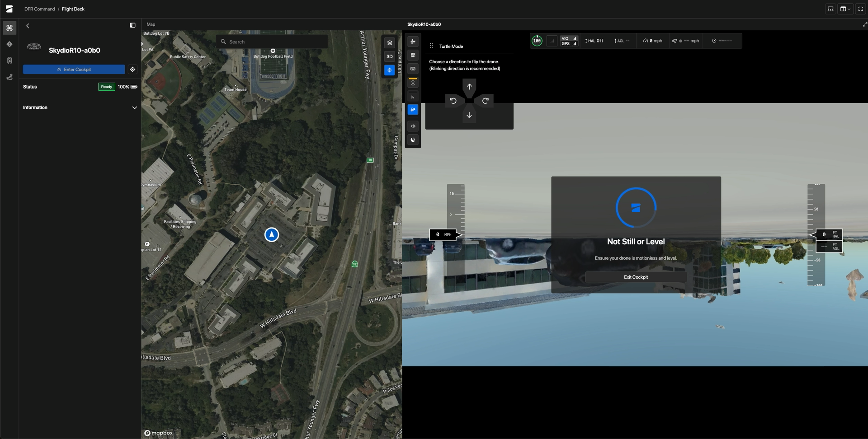
Task: Open the alerts diamond icon in sidebar
Action: point(9,44)
